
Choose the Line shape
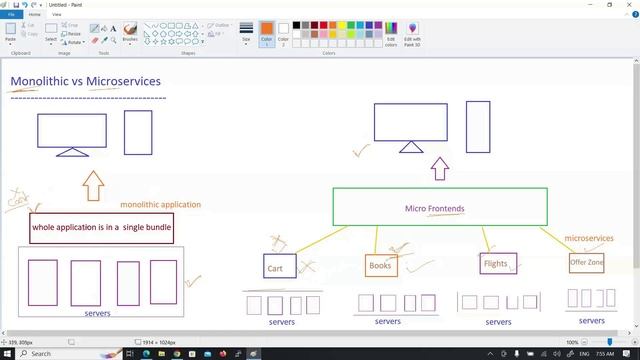147,26
